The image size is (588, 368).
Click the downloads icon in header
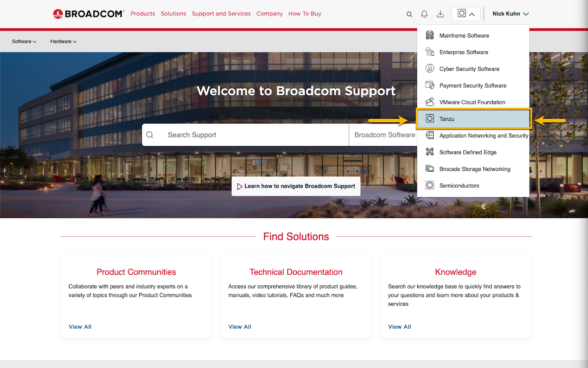(x=440, y=14)
